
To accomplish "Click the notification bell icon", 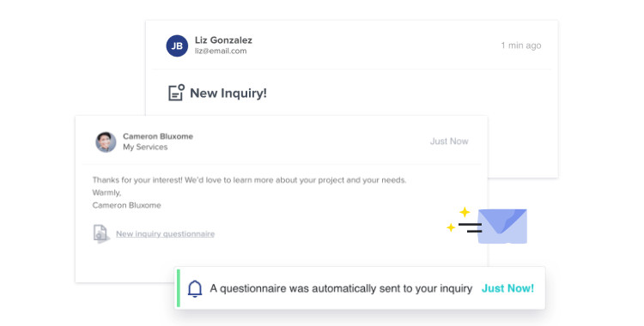I will [195, 288].
